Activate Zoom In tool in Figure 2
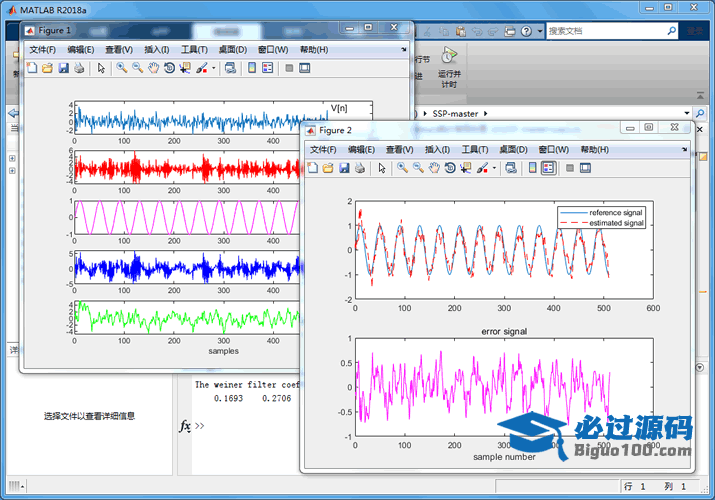The image size is (715, 500). pos(403,168)
